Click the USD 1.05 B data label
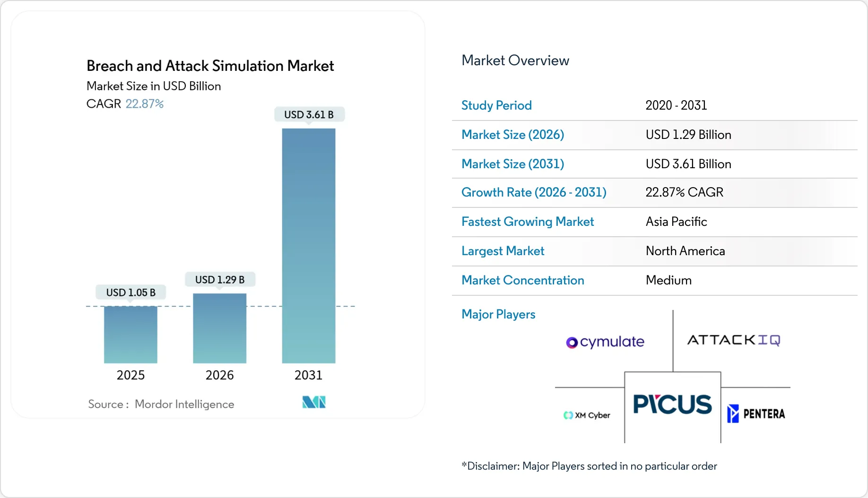Image resolution: width=868 pixels, height=498 pixels. pos(131,292)
